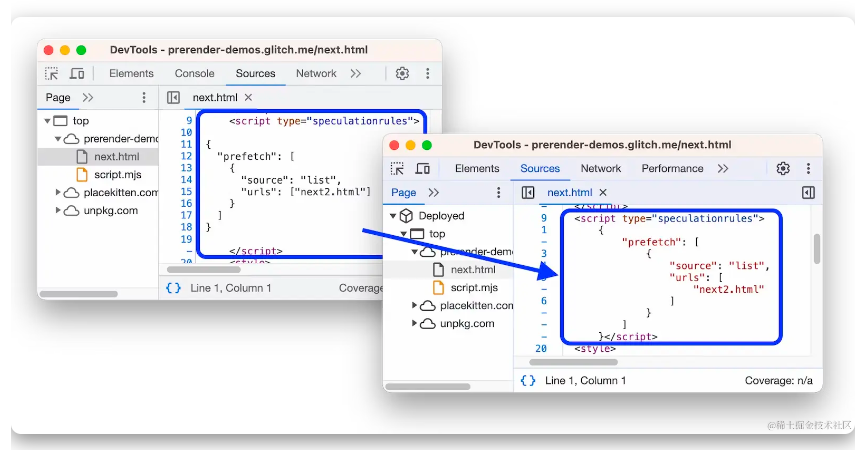Click inspect element icon in back DevTools window
Viewport: 864px width, 450px height.
click(x=52, y=74)
